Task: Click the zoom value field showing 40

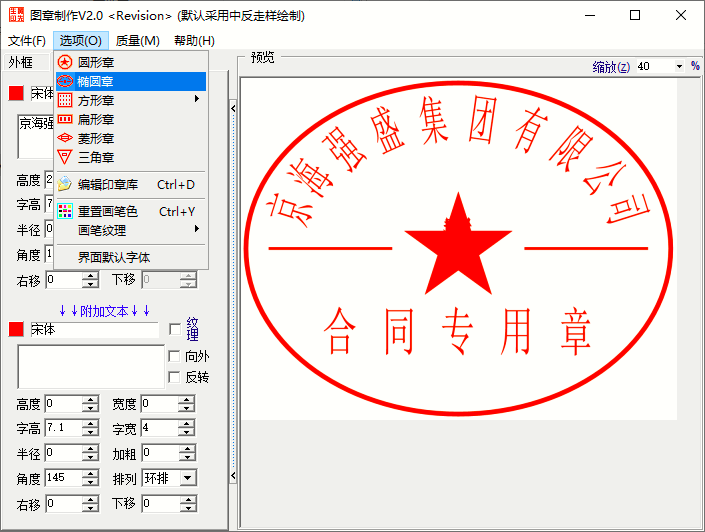Action: coord(655,67)
